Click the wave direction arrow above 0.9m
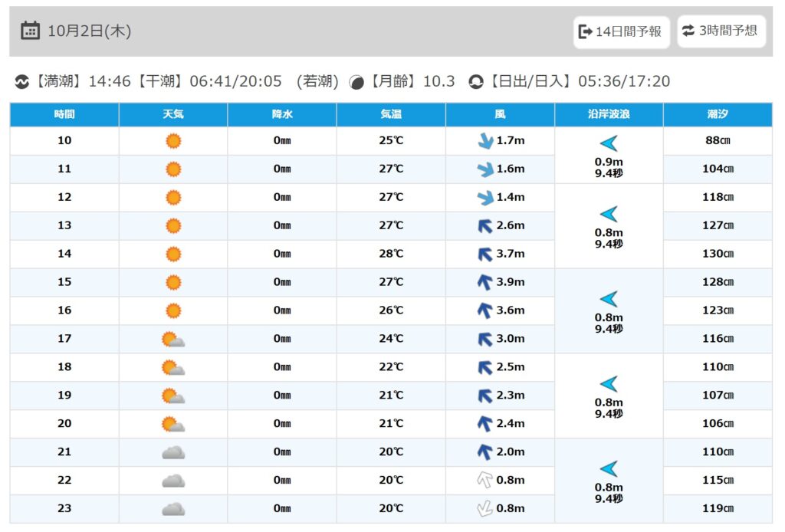This screenshot has width=785, height=532. coord(609,143)
